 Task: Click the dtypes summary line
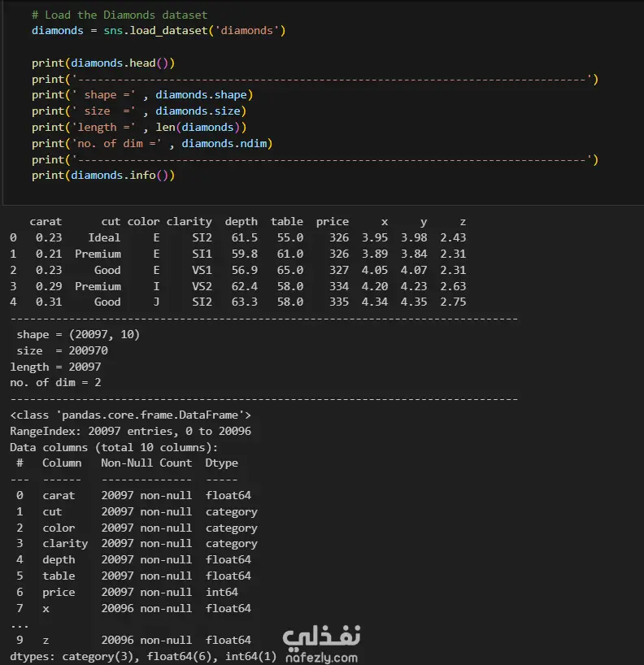pyautogui.click(x=143, y=656)
